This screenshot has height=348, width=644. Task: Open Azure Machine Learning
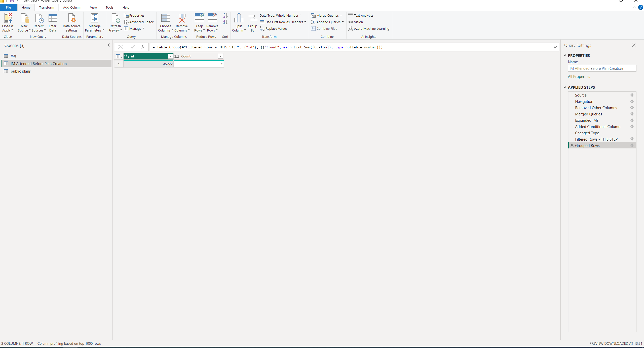369,28
